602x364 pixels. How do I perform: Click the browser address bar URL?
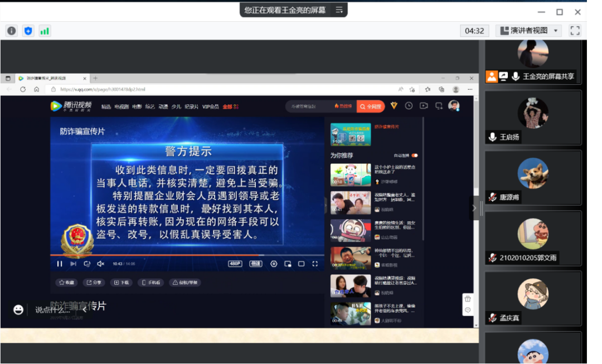tap(103, 89)
